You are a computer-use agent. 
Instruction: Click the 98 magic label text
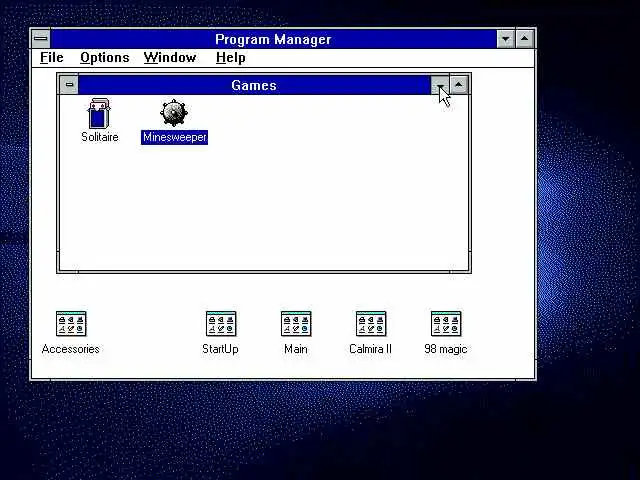coord(446,349)
